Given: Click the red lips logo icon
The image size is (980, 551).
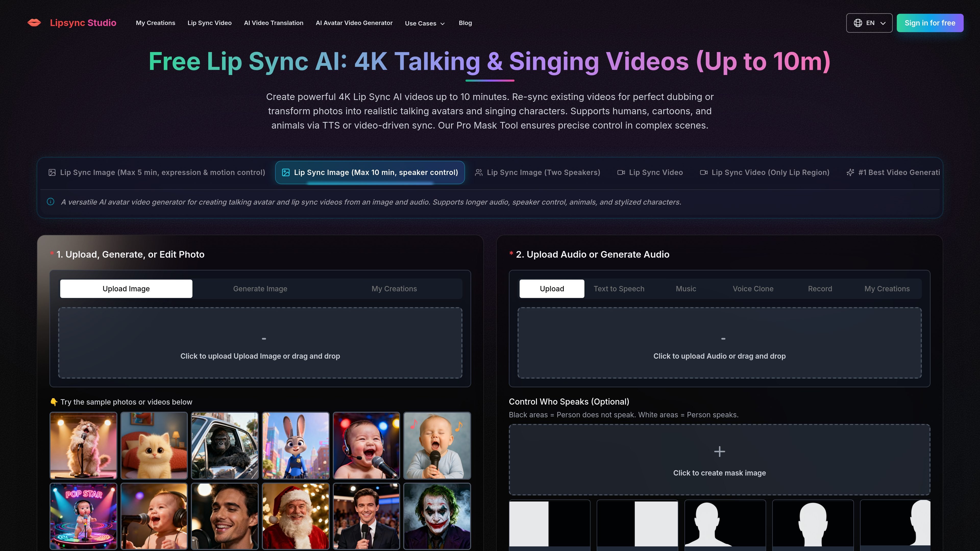Looking at the screenshot, I should [34, 23].
